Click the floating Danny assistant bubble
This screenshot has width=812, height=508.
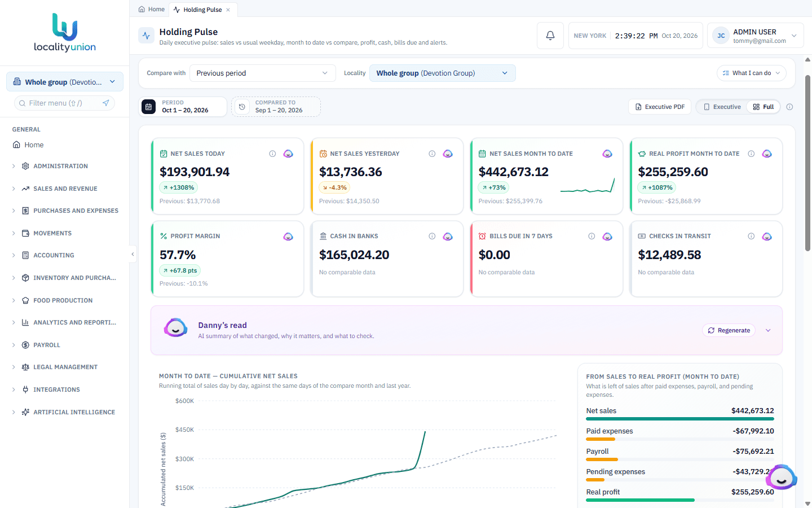click(x=782, y=478)
